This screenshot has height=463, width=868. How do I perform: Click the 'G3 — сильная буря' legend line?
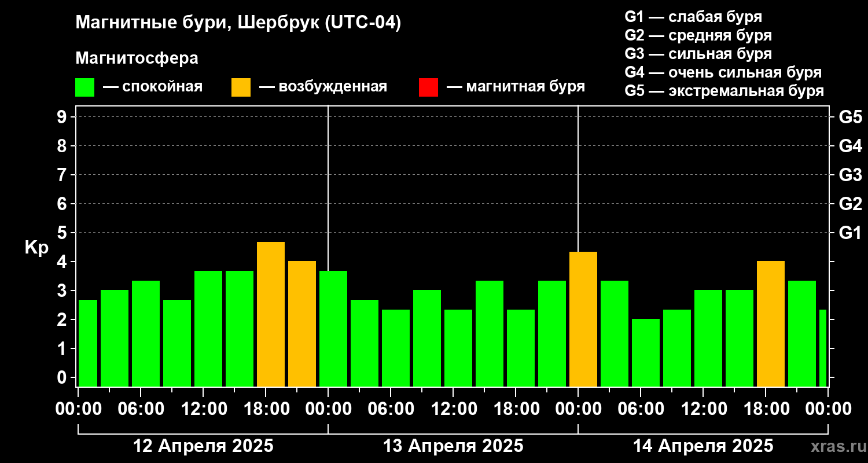[698, 54]
